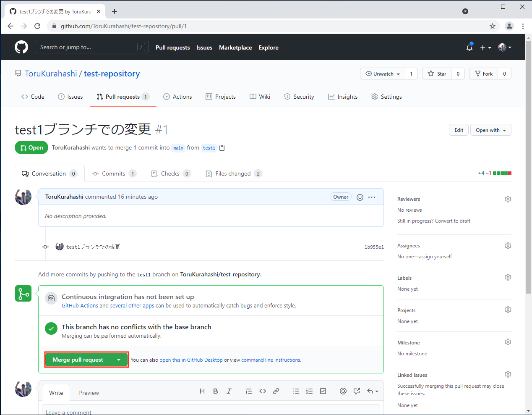The image size is (532, 415).
Task: Follow the 'command line instructions' link
Action: [271, 360]
